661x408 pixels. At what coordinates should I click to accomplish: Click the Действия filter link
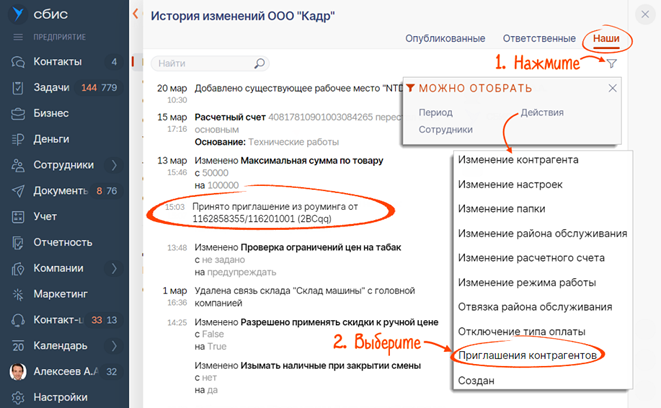pos(541,112)
